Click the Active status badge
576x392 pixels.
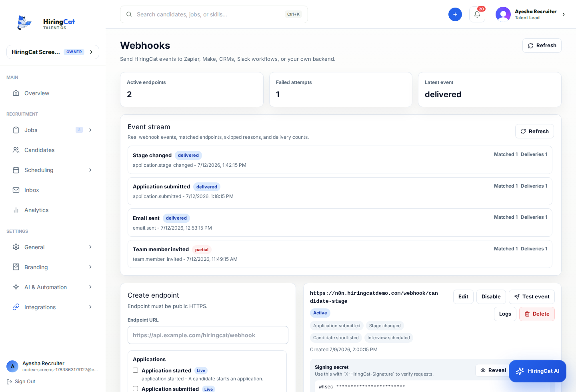[x=320, y=313]
